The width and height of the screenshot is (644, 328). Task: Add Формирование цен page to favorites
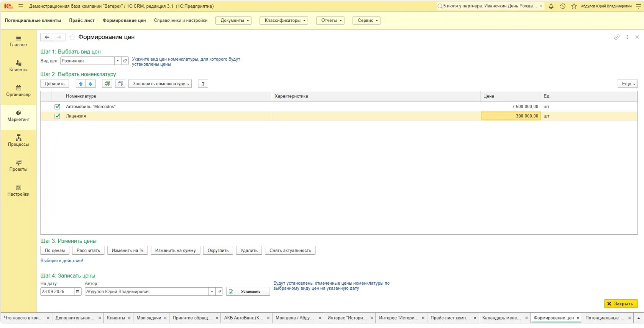pyautogui.click(x=72, y=37)
